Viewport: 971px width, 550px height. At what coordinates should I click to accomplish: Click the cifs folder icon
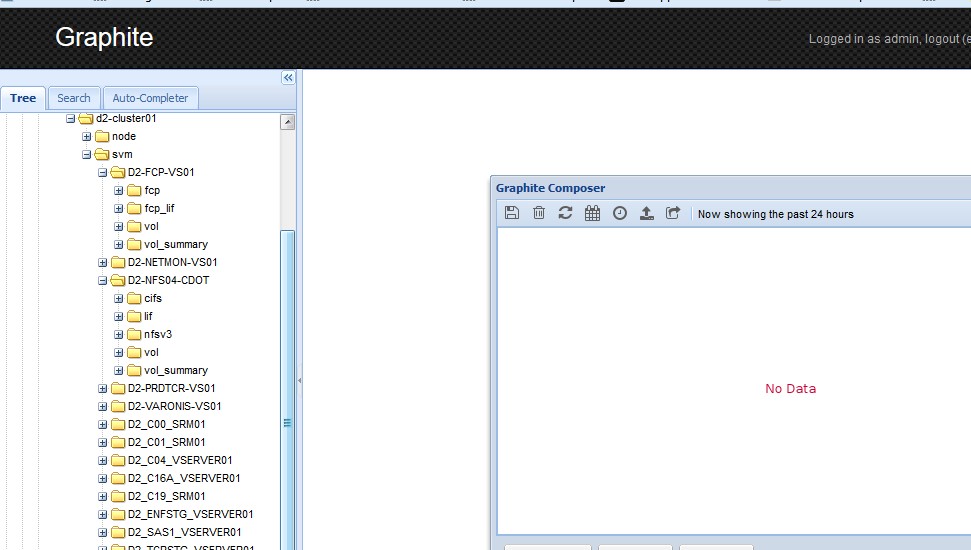134,299
